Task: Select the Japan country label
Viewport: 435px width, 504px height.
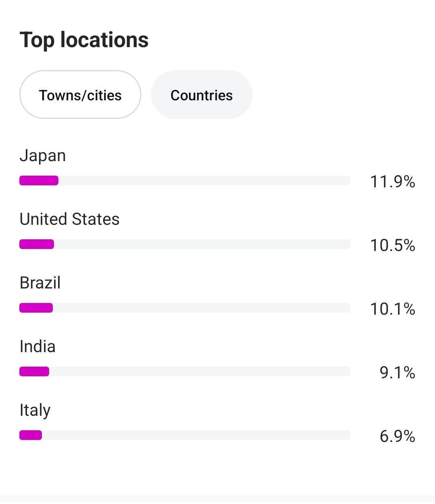Action: point(43,156)
